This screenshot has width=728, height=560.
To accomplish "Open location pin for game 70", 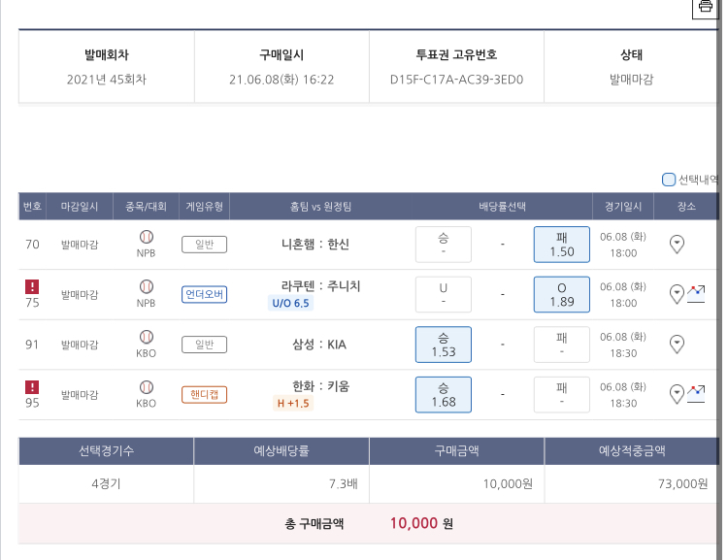I will pyautogui.click(x=678, y=245).
